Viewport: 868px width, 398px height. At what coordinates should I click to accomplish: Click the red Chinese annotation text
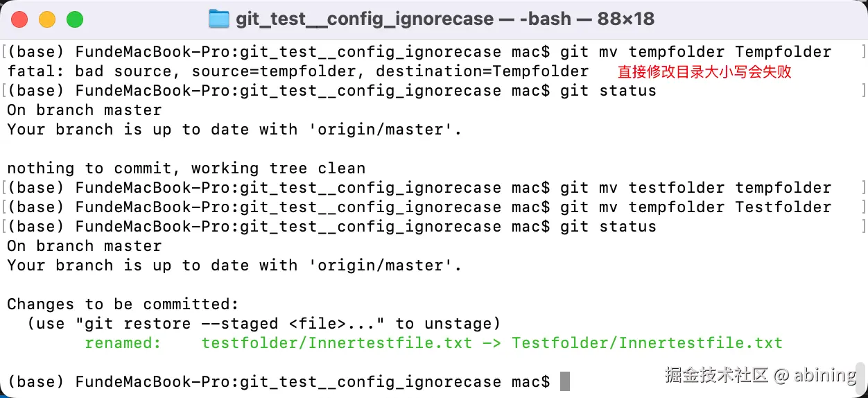coord(704,71)
